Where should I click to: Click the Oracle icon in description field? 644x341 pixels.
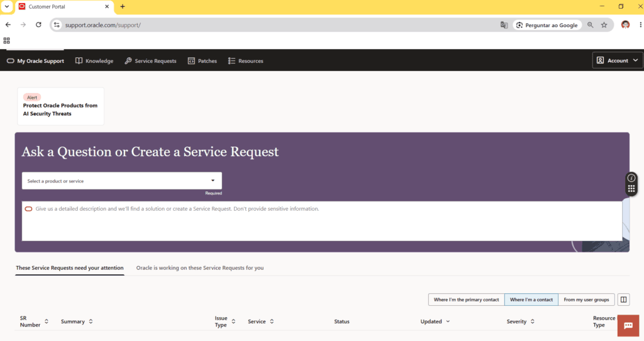pos(28,209)
